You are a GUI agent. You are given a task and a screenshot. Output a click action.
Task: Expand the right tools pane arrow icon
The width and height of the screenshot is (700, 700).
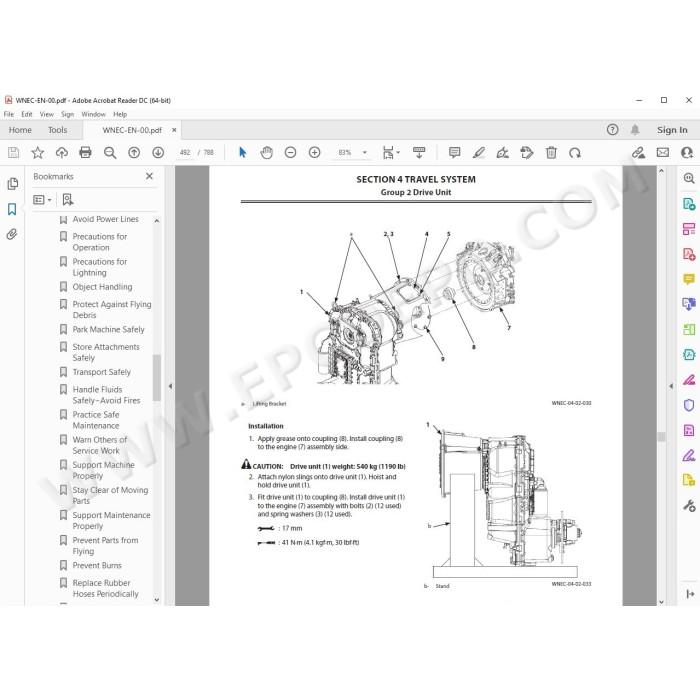tap(690, 593)
